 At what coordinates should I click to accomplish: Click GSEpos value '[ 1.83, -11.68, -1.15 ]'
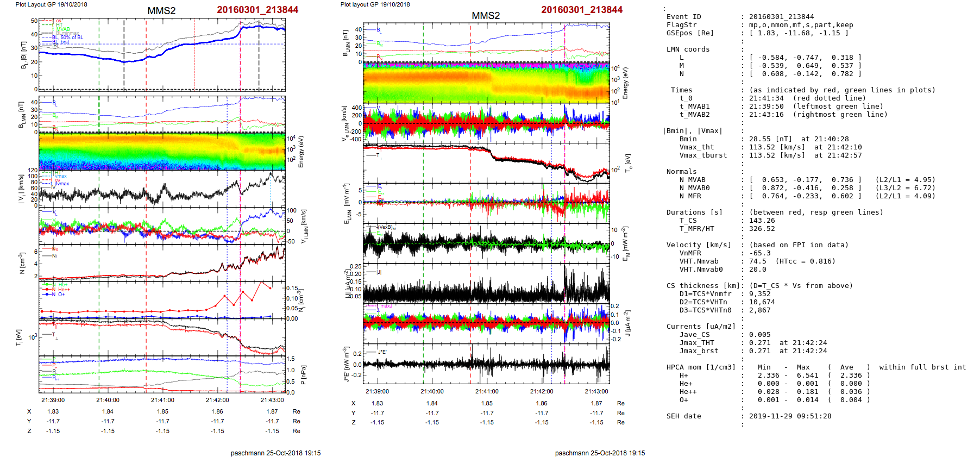799,33
